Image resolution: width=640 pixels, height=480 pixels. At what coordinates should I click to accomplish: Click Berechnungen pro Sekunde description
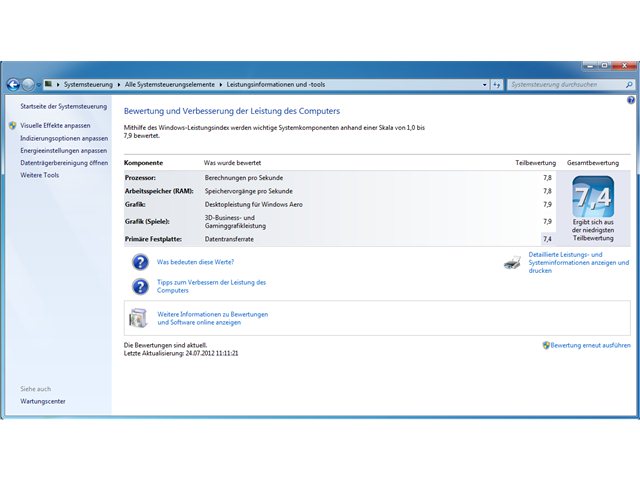pos(244,178)
